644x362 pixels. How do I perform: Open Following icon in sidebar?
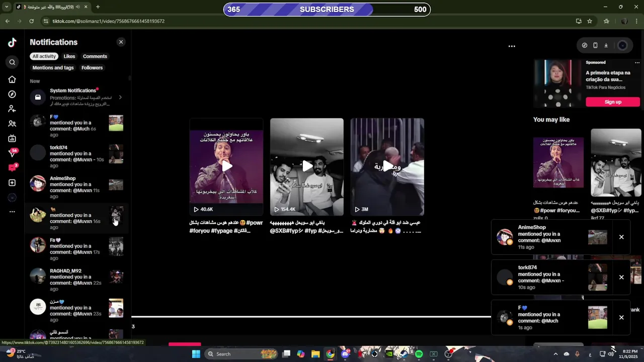click(x=12, y=109)
